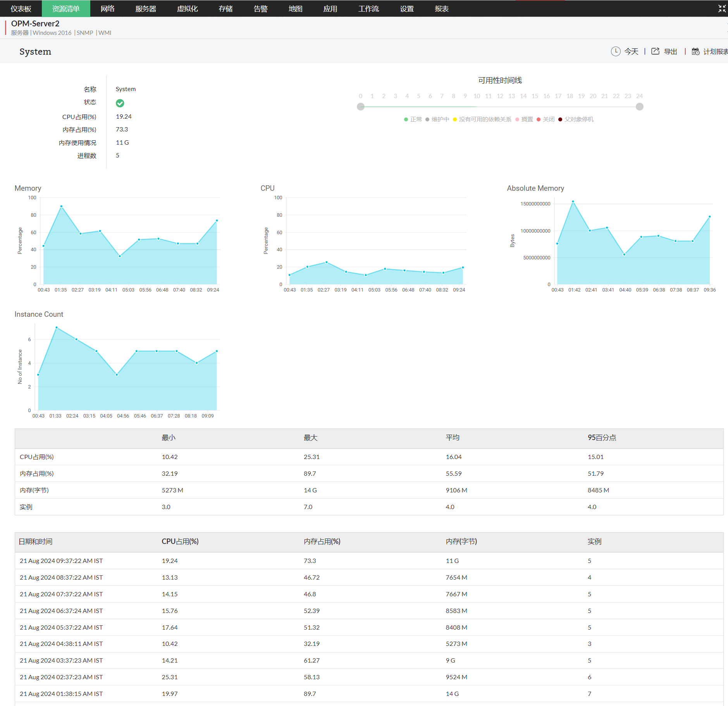This screenshot has width=728, height=706.
Task: Click the OPM-Server2 device title
Action: pos(35,24)
